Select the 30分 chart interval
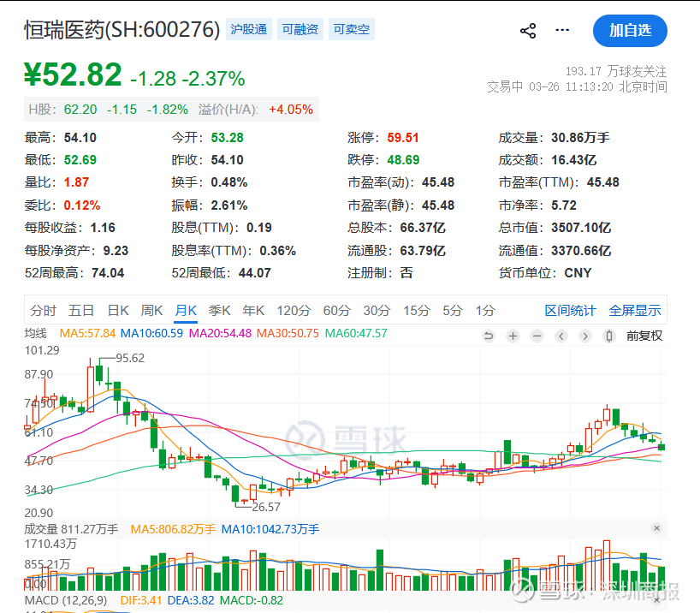Image resolution: width=700 pixels, height=613 pixels. [377, 310]
